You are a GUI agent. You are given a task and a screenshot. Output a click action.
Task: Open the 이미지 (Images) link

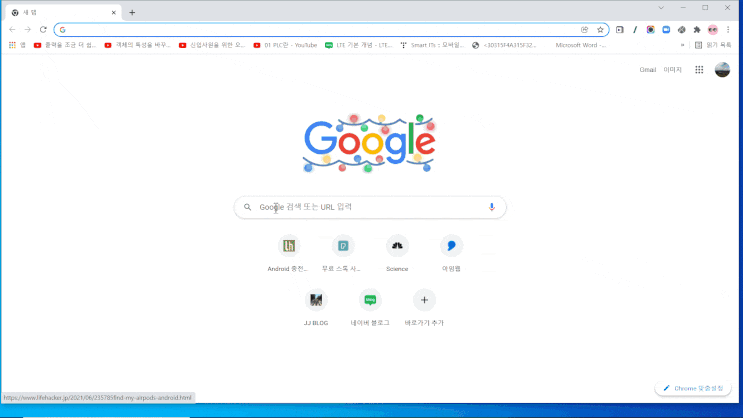(x=672, y=70)
